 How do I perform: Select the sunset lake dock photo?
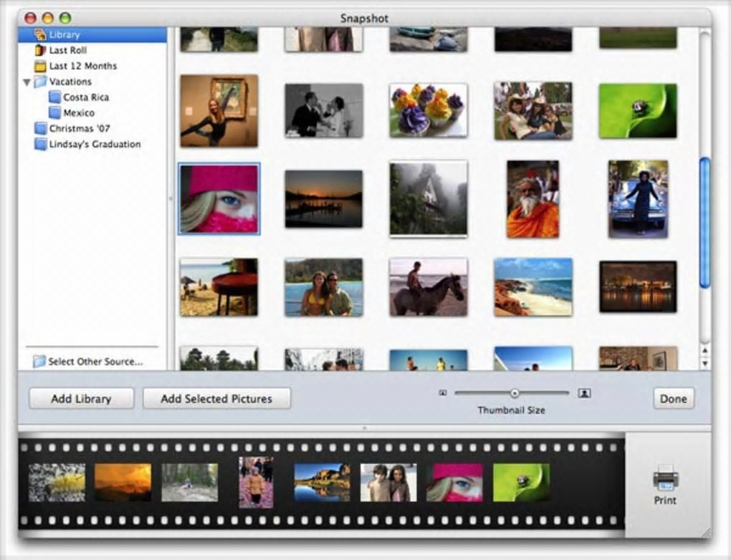click(x=324, y=199)
